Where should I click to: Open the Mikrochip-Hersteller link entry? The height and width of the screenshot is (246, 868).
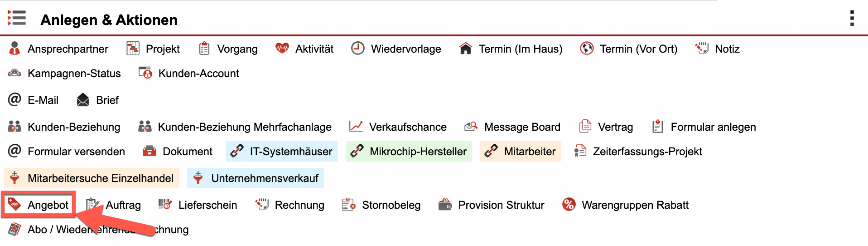point(417,152)
